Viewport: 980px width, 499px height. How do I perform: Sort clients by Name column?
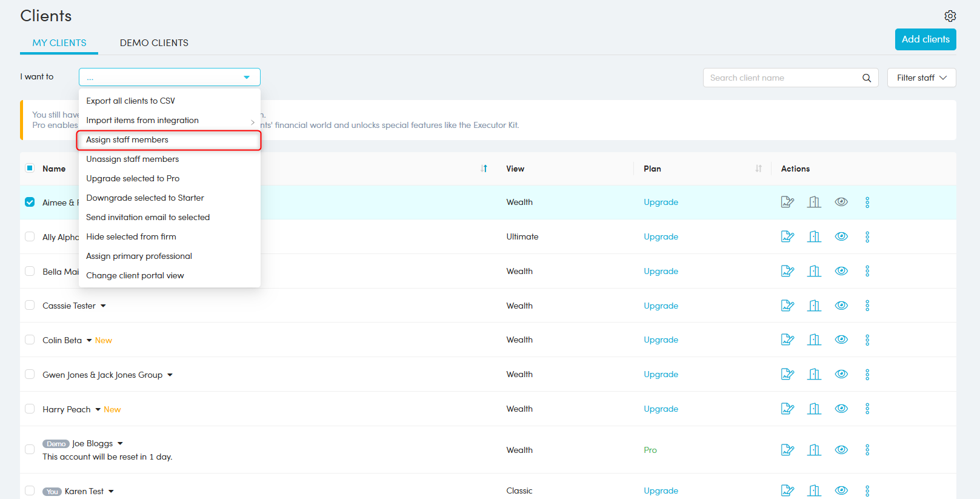pyautogui.click(x=484, y=169)
